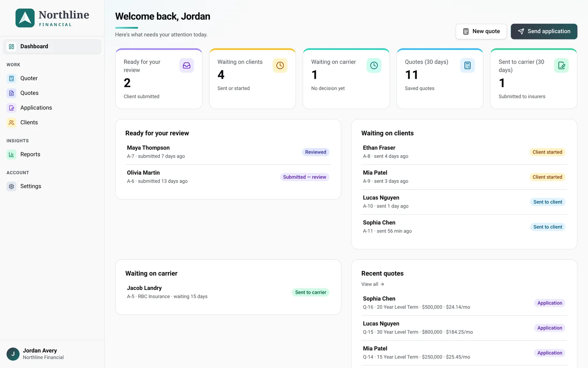This screenshot has width=588, height=368.
Task: Click the Reviewed badge for Maya Thompson
Action: [x=316, y=152]
